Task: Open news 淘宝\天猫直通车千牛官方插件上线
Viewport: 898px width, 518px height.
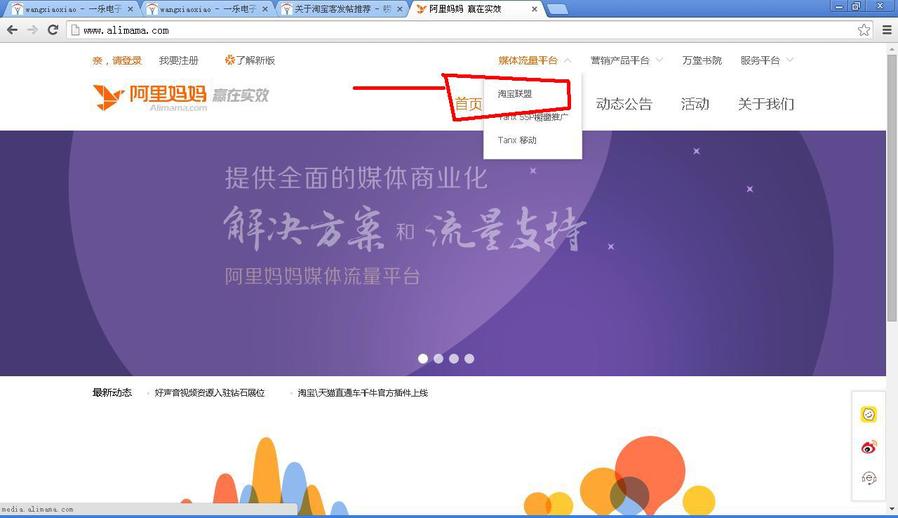Action: point(363,393)
